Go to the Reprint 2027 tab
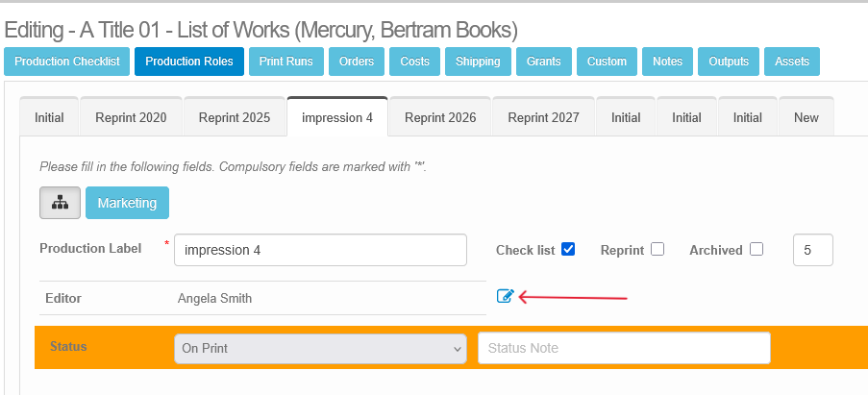 [x=543, y=117]
